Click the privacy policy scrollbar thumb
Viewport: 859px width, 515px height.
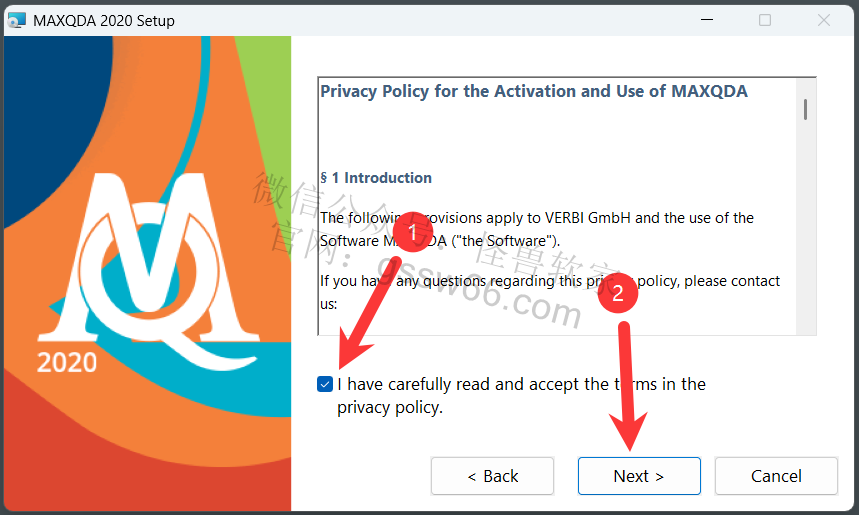click(805, 109)
